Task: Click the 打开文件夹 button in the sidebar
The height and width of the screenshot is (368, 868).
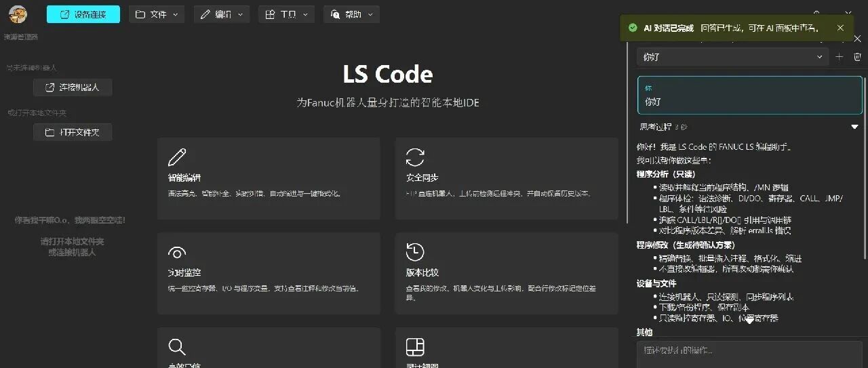Action: point(73,132)
